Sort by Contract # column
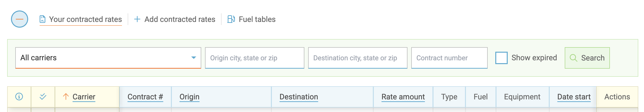The width and height of the screenshot is (644, 112). (145, 97)
